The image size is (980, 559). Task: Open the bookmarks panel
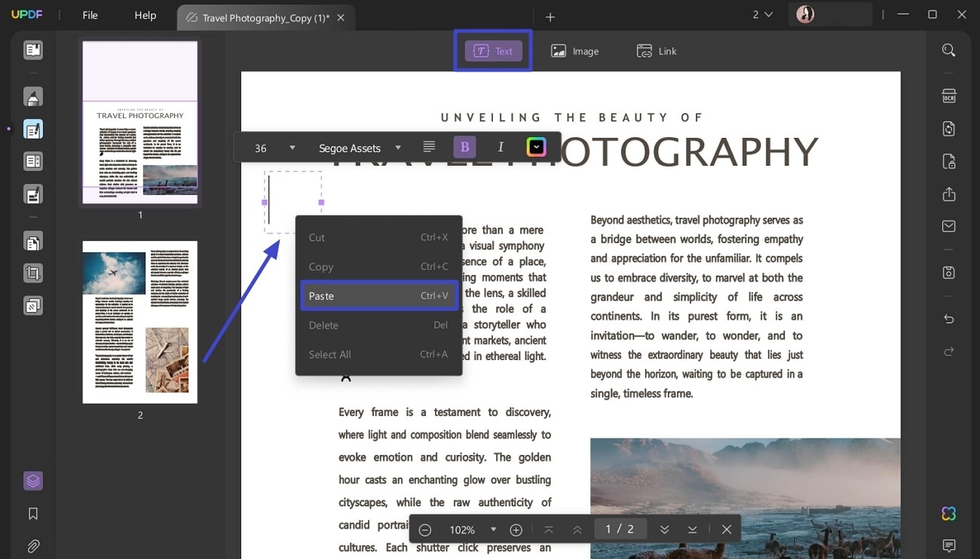[32, 513]
